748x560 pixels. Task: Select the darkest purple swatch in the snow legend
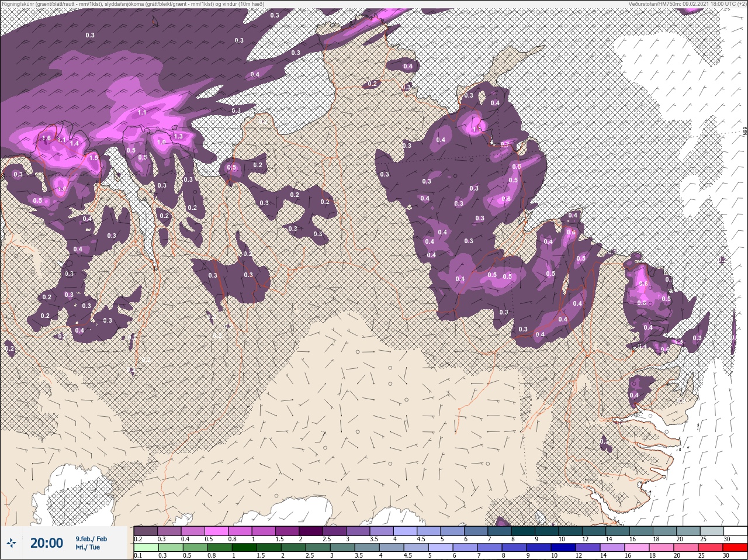pyautogui.click(x=311, y=531)
